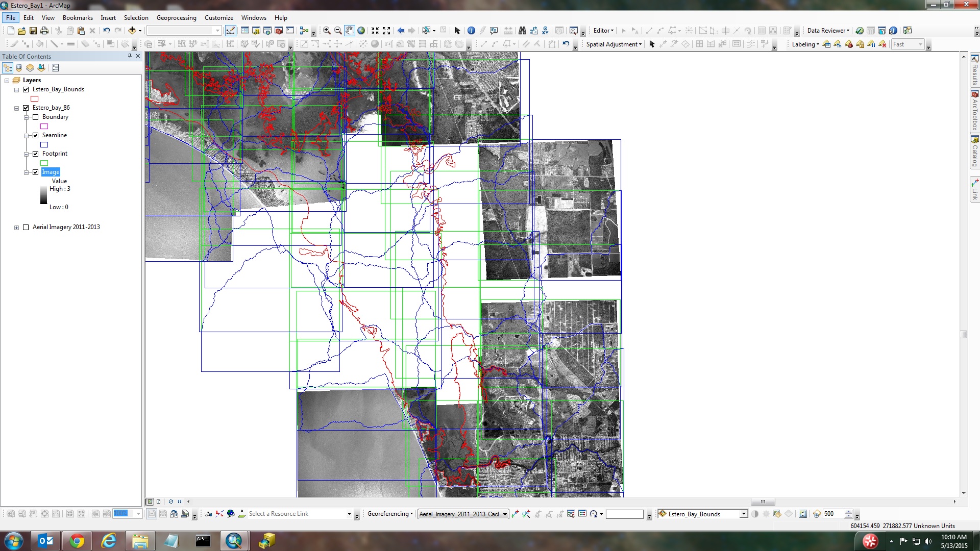Screen dimensions: 980x551
Task: Click the Identify tool icon
Action: tap(471, 31)
